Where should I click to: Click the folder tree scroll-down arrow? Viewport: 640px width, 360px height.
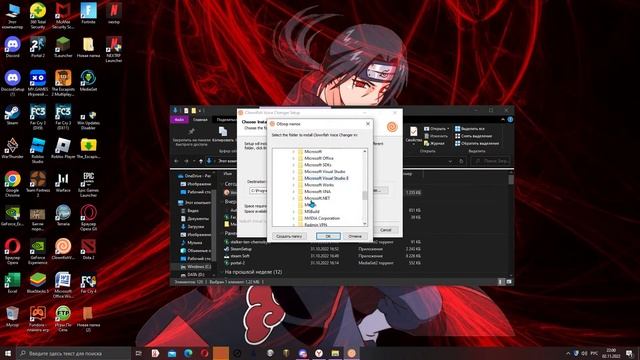coord(364,223)
